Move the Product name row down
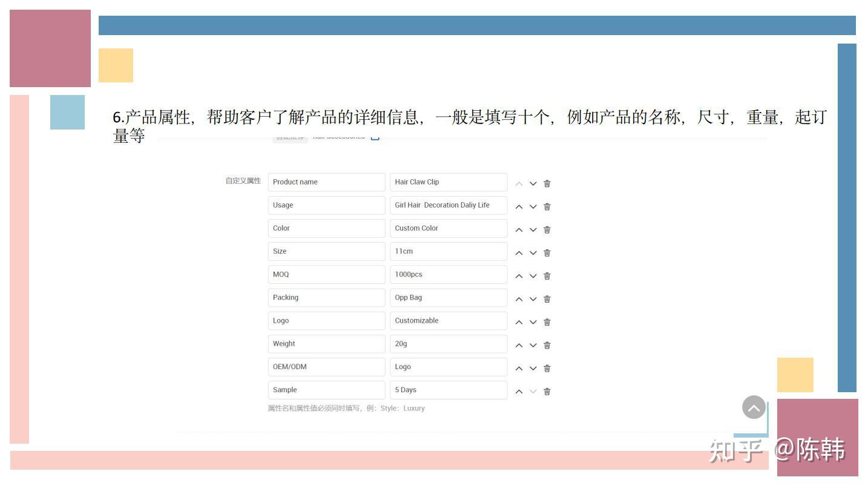This screenshot has height=486, width=868. click(x=533, y=183)
